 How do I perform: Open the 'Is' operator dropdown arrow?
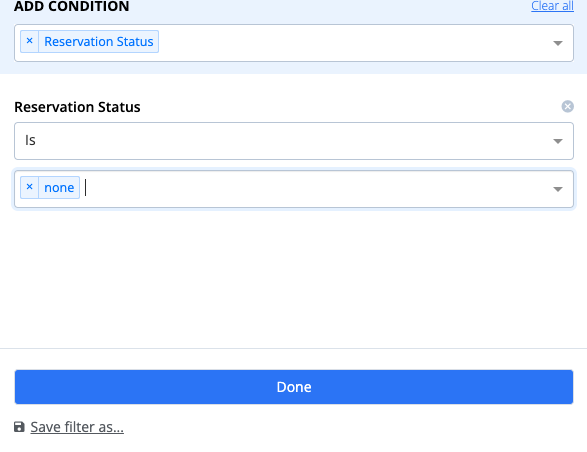(x=558, y=141)
